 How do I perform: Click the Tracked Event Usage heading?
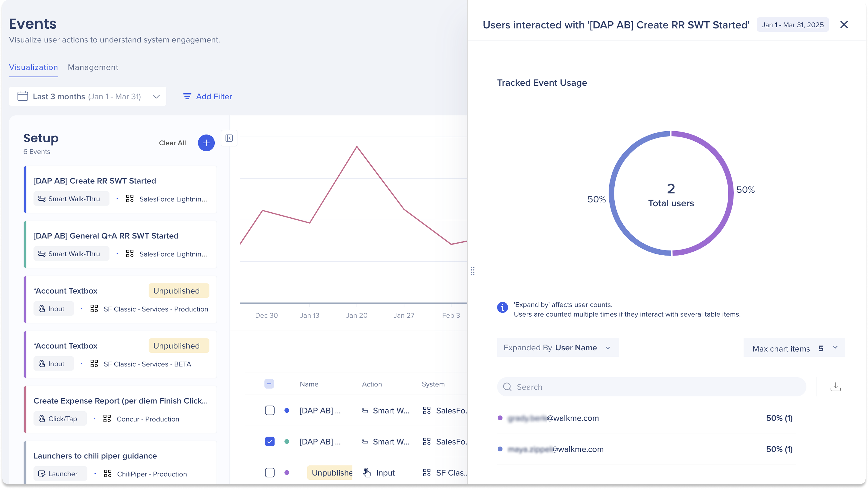[x=542, y=82]
